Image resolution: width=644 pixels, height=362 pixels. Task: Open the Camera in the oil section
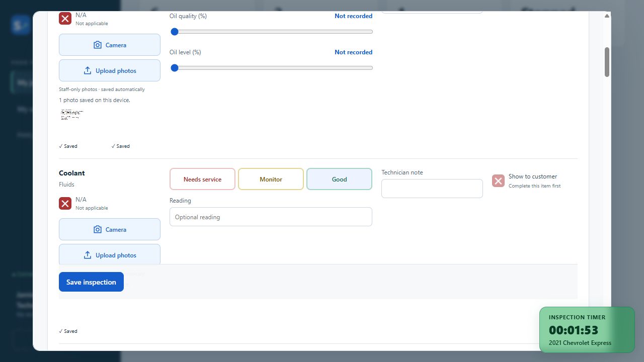point(110,45)
